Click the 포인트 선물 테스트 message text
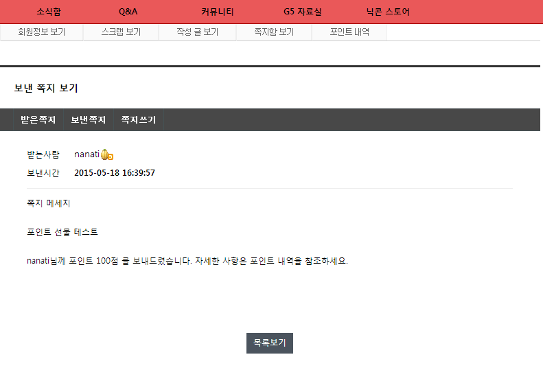Viewport: 543px width, 392px height. click(62, 232)
